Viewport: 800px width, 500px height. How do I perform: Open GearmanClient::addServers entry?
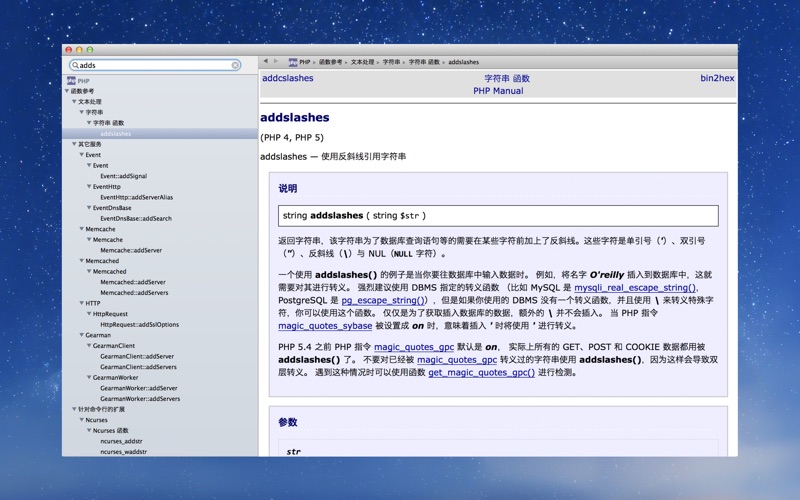(138, 367)
